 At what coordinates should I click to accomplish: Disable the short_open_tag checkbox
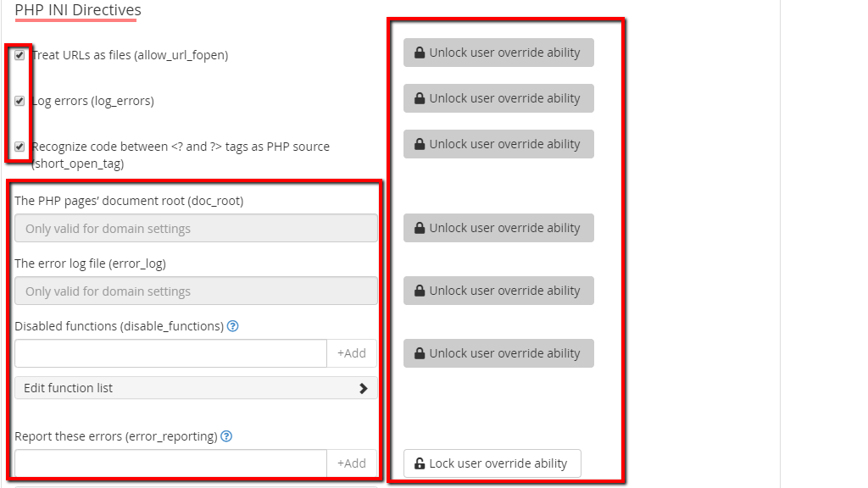19,147
